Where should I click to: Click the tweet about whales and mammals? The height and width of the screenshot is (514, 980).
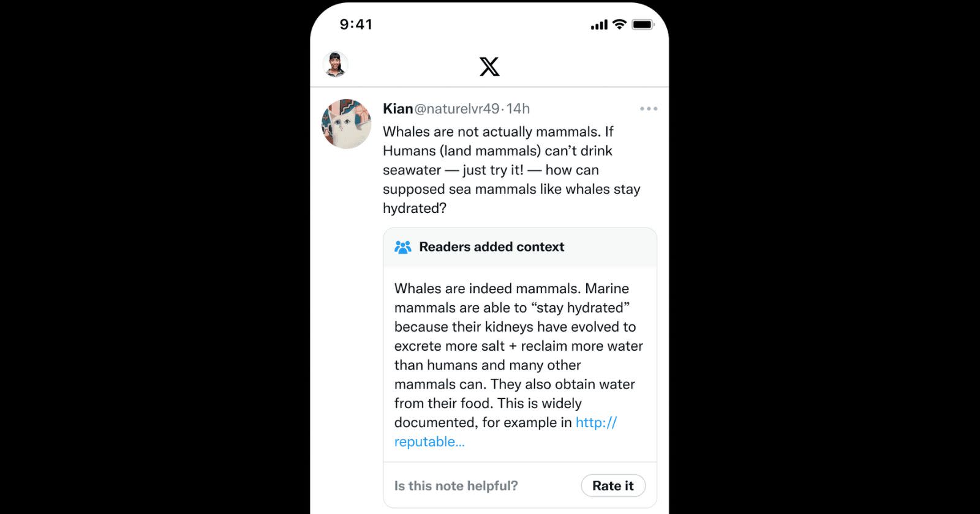click(x=511, y=169)
